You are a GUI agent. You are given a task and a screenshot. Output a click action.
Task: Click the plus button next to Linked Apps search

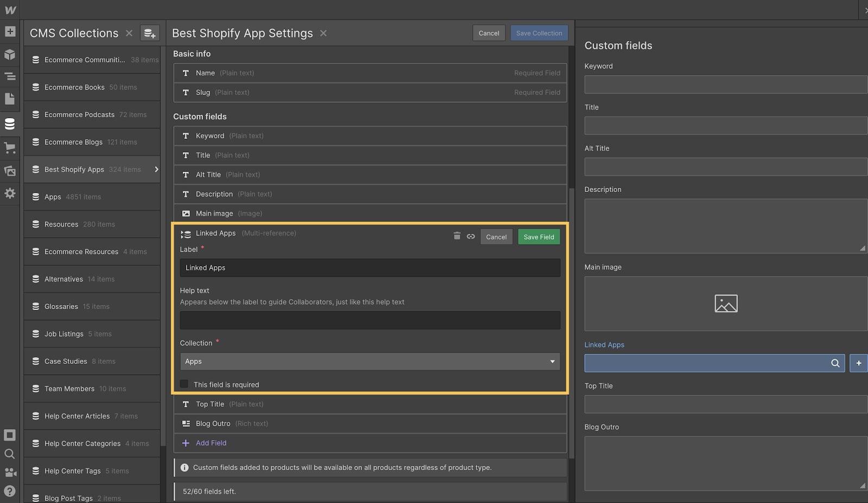859,363
